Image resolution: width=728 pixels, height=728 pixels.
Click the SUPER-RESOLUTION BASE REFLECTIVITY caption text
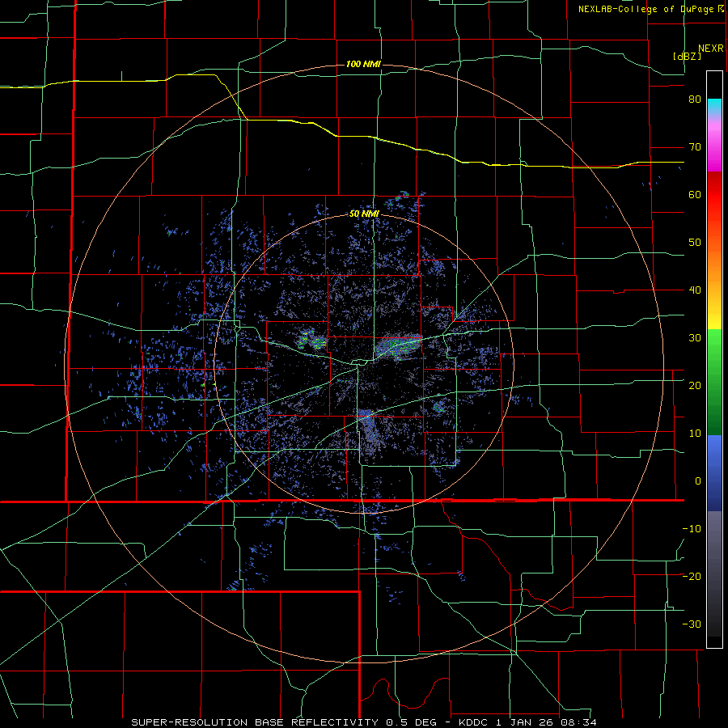(254, 722)
